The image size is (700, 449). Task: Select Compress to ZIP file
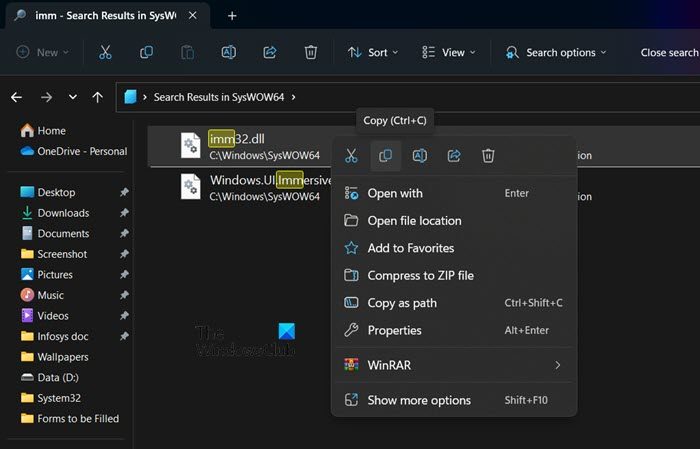coord(454,275)
